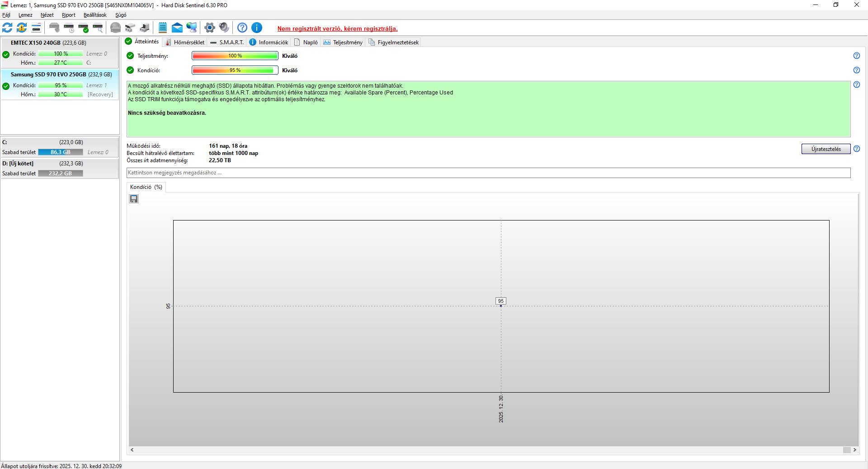
Task: Click green check icon of EMTEC disk
Action: click(6, 55)
